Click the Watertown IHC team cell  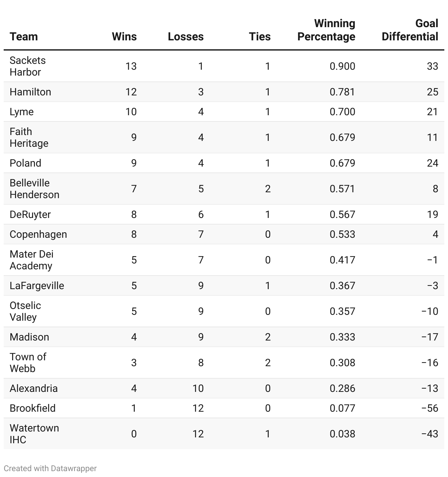tap(34, 434)
